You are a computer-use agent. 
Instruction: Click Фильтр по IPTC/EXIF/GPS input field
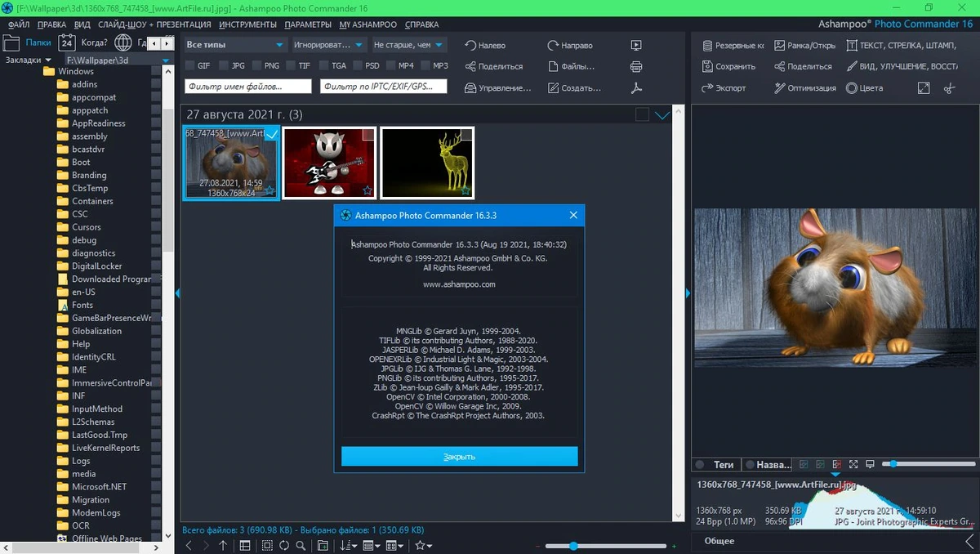[385, 86]
